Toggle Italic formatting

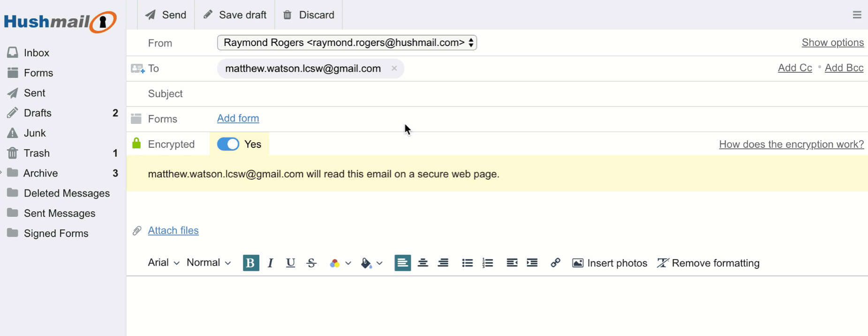[271, 263]
